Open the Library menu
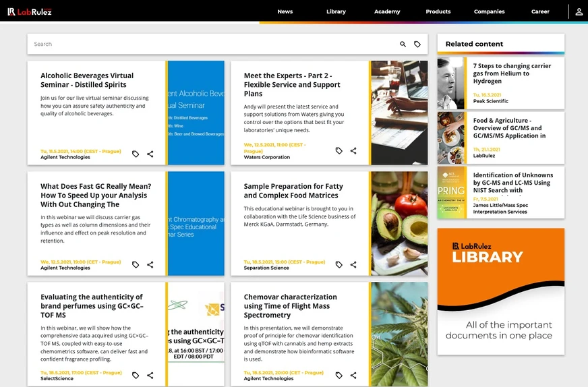588x387 pixels. [x=336, y=11]
